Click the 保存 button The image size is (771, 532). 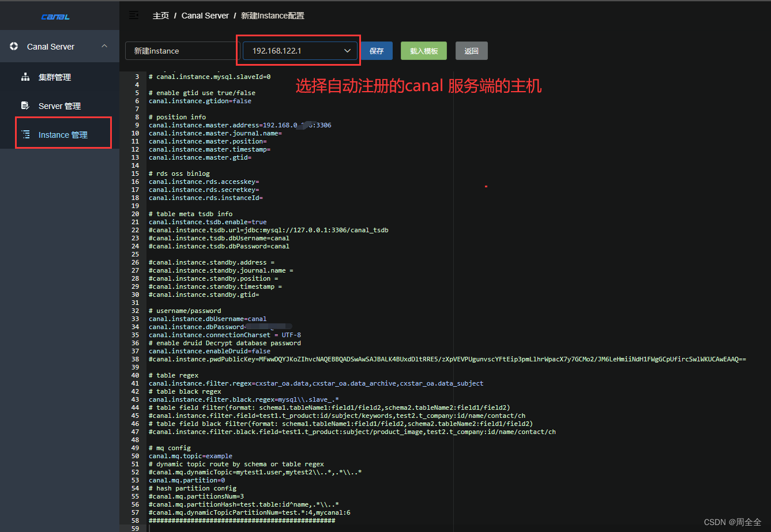[377, 51]
